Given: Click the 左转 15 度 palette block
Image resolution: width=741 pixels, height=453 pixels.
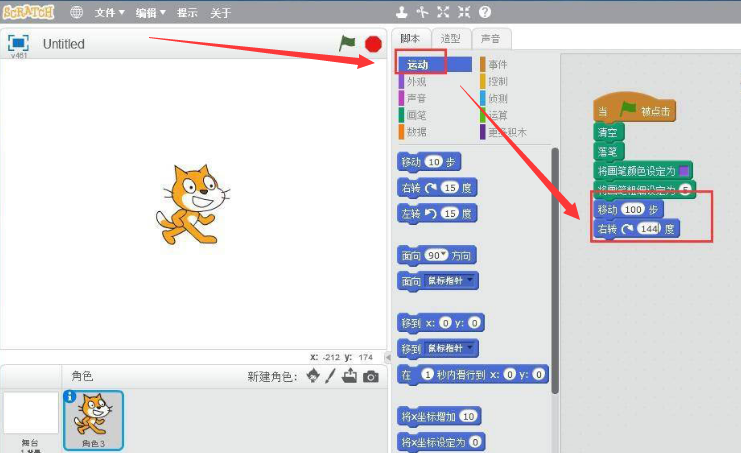Looking at the screenshot, I should 437,214.
